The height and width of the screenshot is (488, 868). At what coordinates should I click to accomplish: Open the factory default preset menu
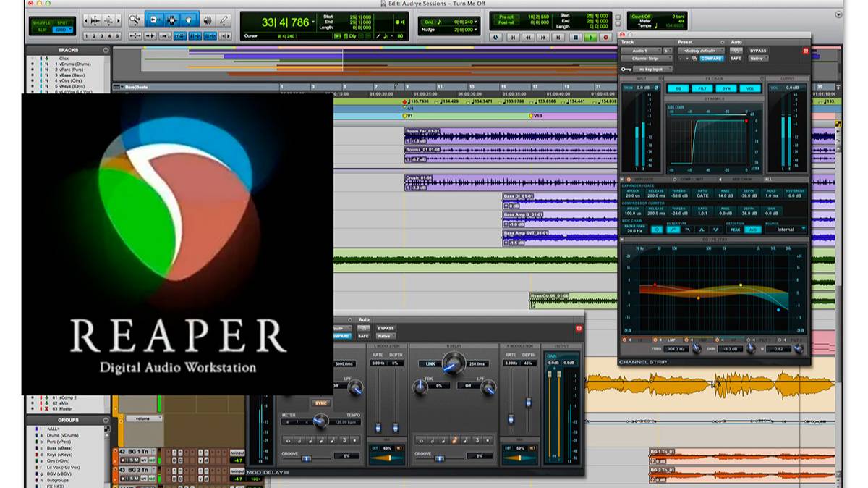700,51
